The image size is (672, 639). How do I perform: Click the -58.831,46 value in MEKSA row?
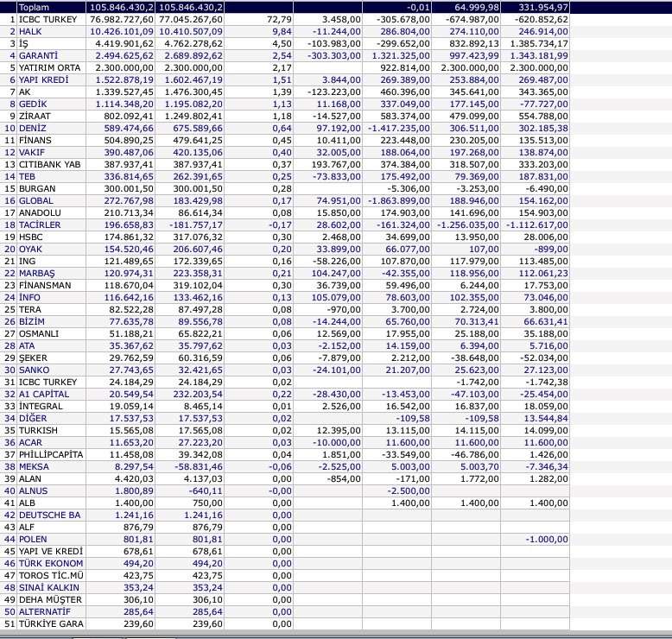(x=199, y=466)
